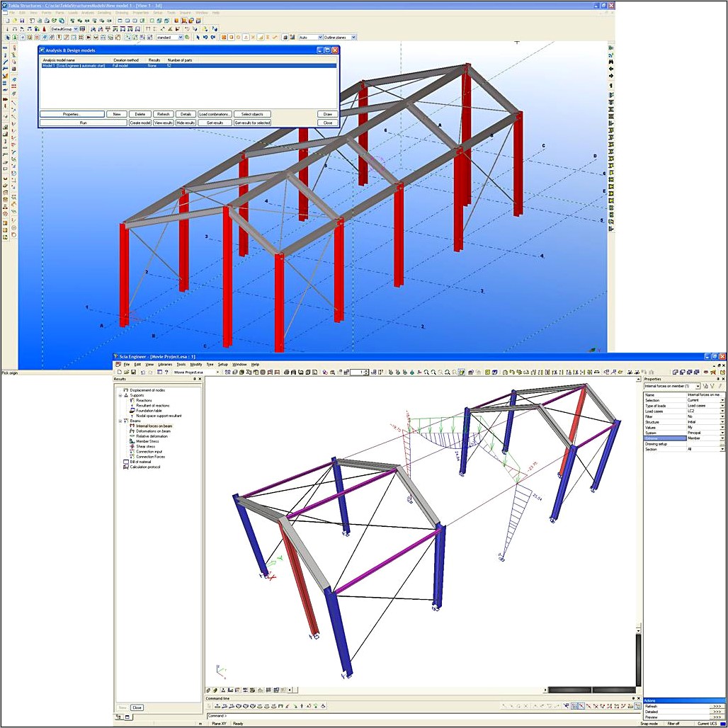Click Shear stress icon in Results tree
728x728 pixels.
[x=132, y=446]
